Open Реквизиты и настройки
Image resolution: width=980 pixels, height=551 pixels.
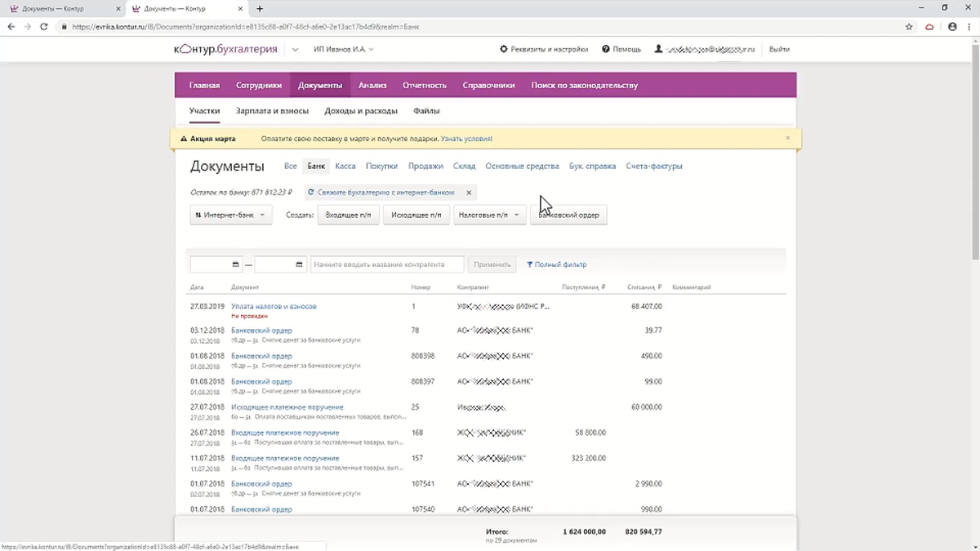(x=544, y=50)
